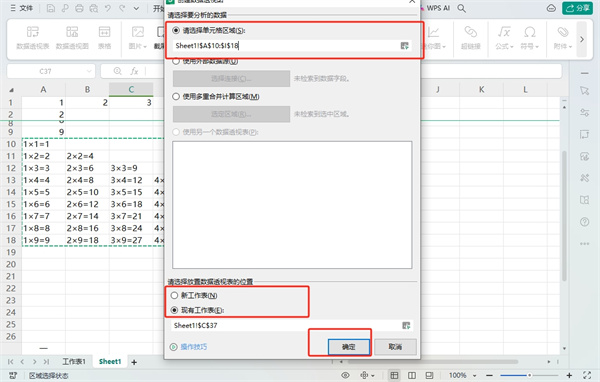This screenshot has height=382, width=600.
Task: Click select-all corner triangle of grid
Action: tap(11, 90)
